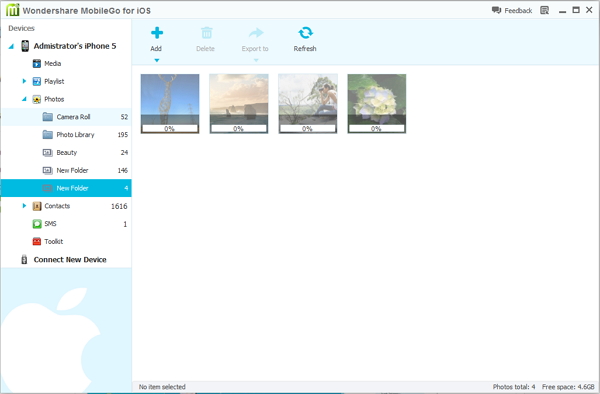Screen dimensions: 600x394
Task: Open the Toolkit section
Action: 54,241
